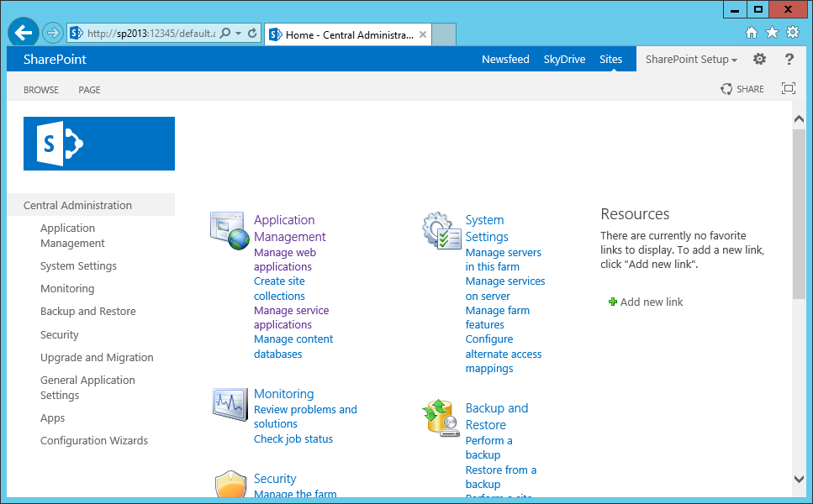Open Perform a backup link
Viewport: 813px width, 504px height.
click(x=489, y=448)
